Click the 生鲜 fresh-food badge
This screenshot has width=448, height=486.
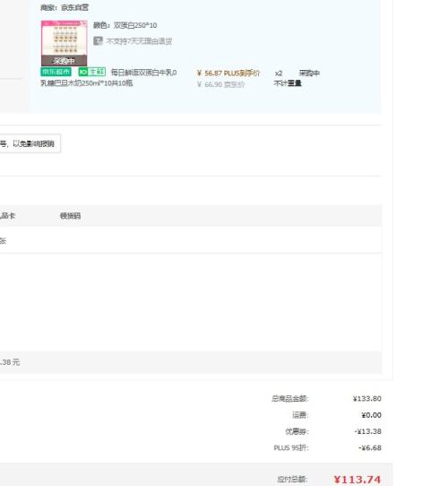click(x=92, y=72)
